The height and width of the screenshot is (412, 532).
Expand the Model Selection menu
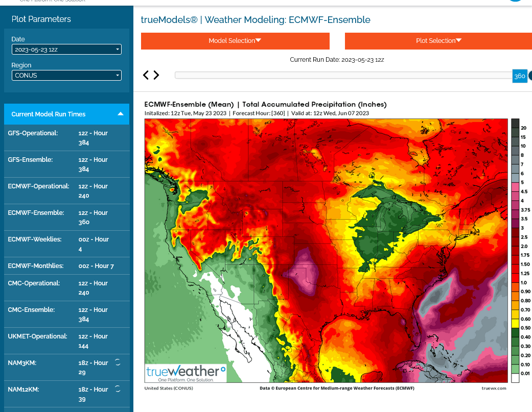tap(235, 41)
